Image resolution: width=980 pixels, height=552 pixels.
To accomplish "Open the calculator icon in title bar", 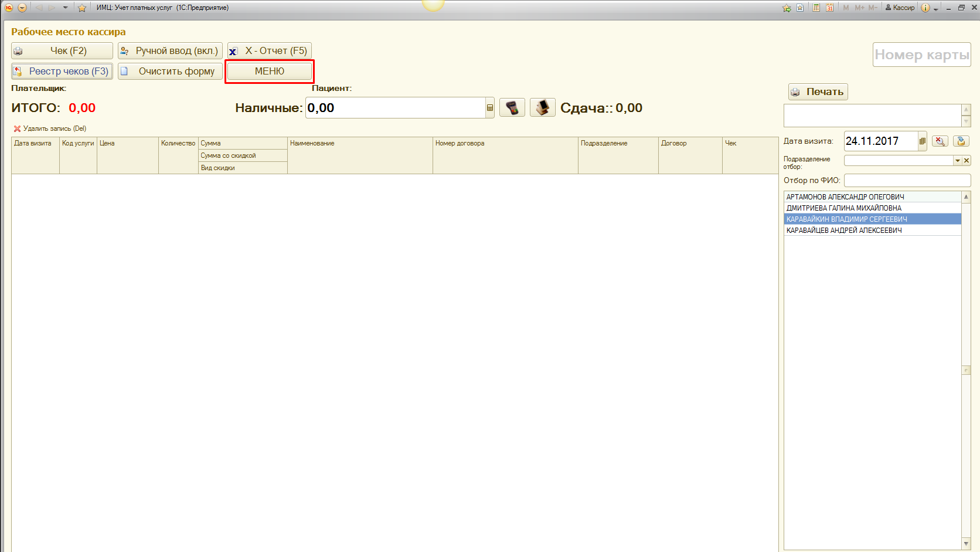I will click(x=816, y=8).
